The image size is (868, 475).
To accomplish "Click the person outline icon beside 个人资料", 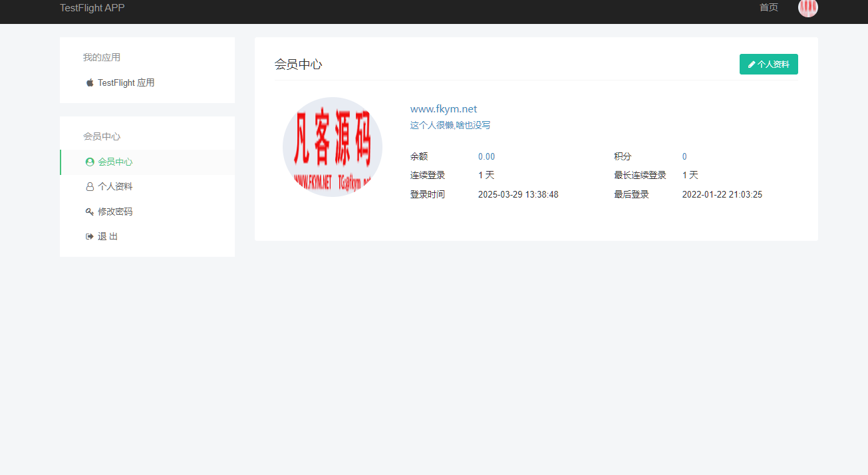I will click(x=90, y=187).
